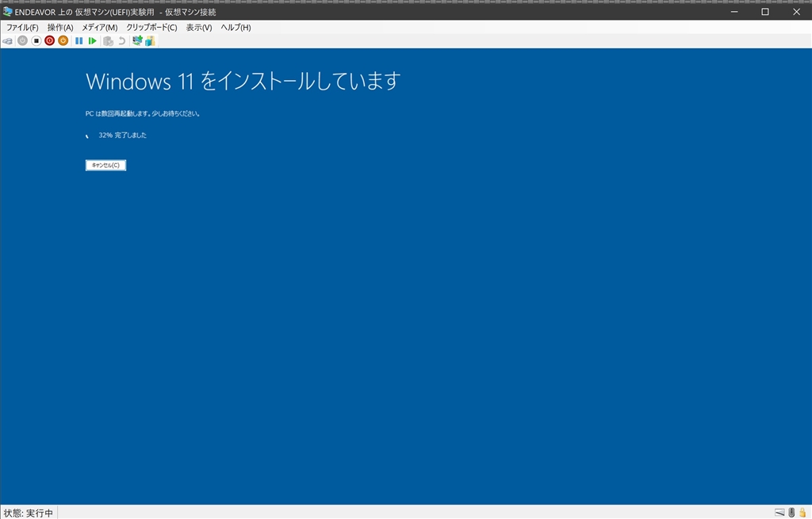The height and width of the screenshot is (519, 812).
Task: Open the ファイル(F) menu
Action: pyautogui.click(x=22, y=28)
